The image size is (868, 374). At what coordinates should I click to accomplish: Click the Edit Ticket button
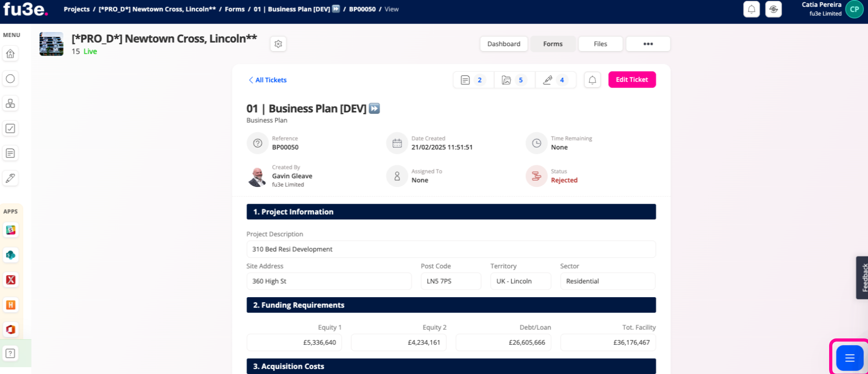point(632,79)
